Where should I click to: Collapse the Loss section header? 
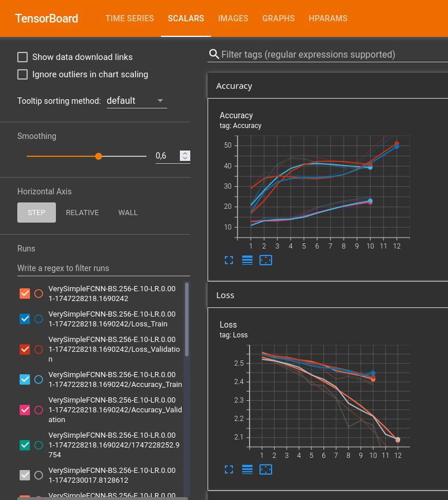[328, 295]
